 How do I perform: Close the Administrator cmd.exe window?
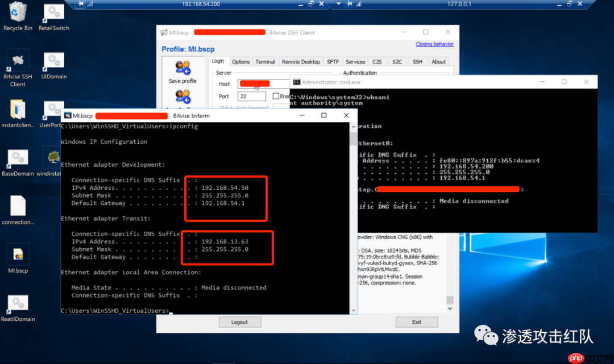click(586, 82)
